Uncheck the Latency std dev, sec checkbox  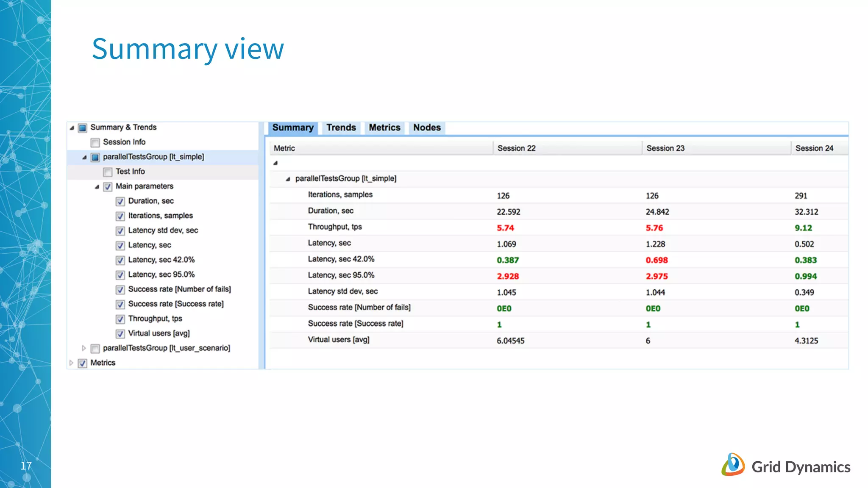(x=120, y=231)
